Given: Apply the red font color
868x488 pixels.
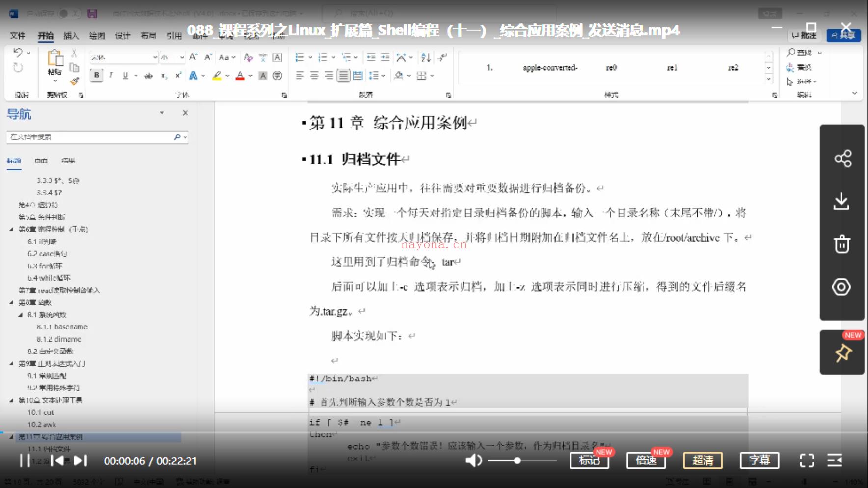Looking at the screenshot, I should [240, 76].
